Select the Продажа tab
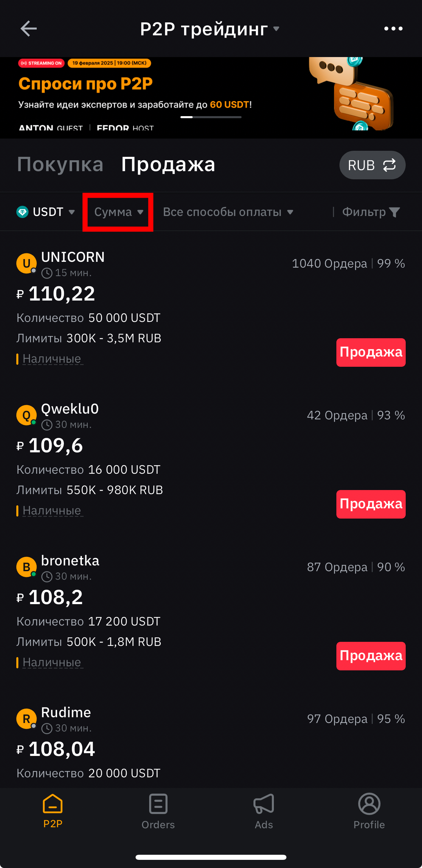Screen dimensions: 422x868 (168, 164)
